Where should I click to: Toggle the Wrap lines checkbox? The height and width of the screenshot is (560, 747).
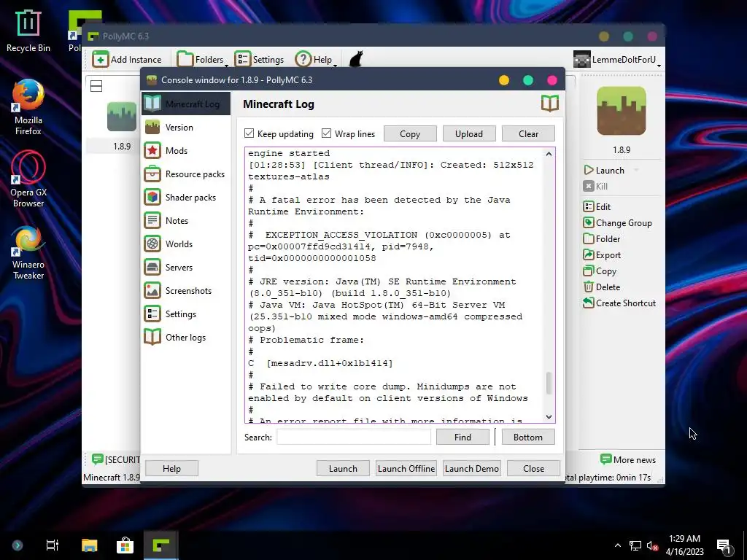326,133
